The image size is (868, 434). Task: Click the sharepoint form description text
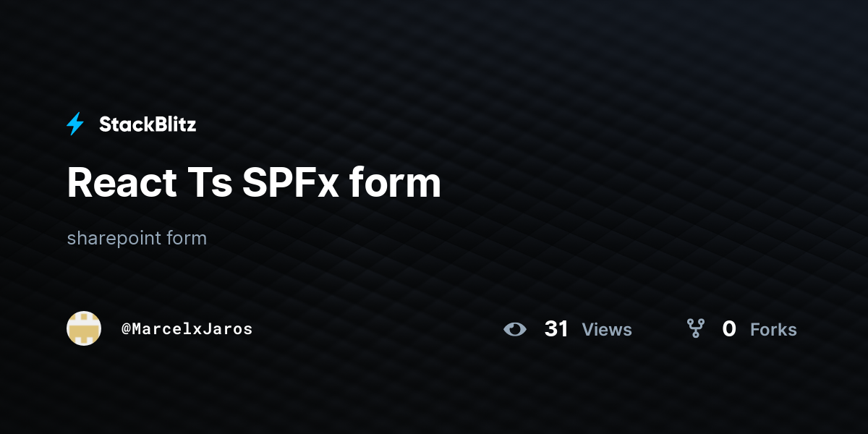(x=137, y=238)
